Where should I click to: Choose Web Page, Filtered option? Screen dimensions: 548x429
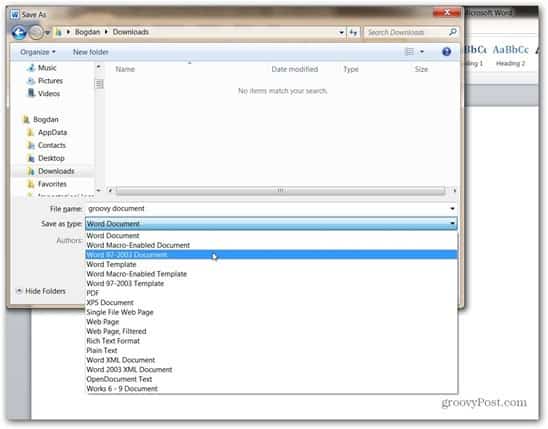271,331
